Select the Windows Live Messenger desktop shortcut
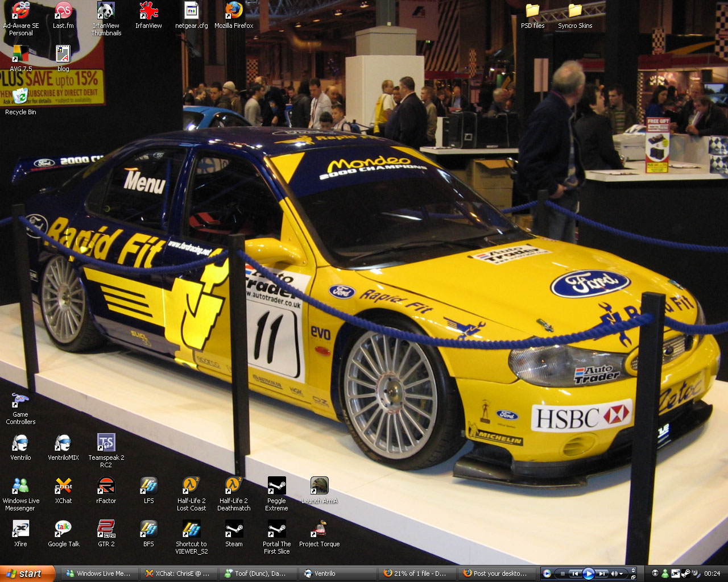Viewport: 728px width, 582px height. pos(21,494)
